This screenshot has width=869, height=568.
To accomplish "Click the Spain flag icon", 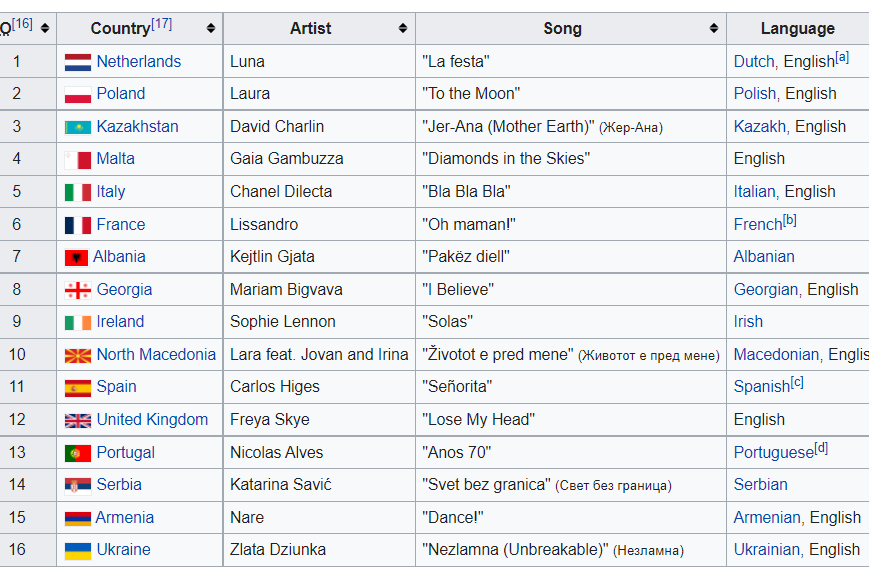I will [77, 388].
